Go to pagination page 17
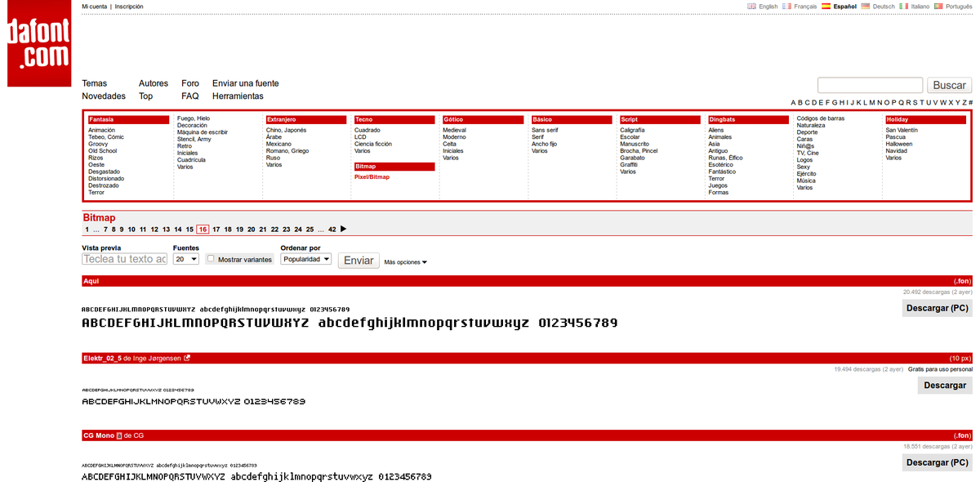Image resolution: width=980 pixels, height=482 pixels. (216, 230)
